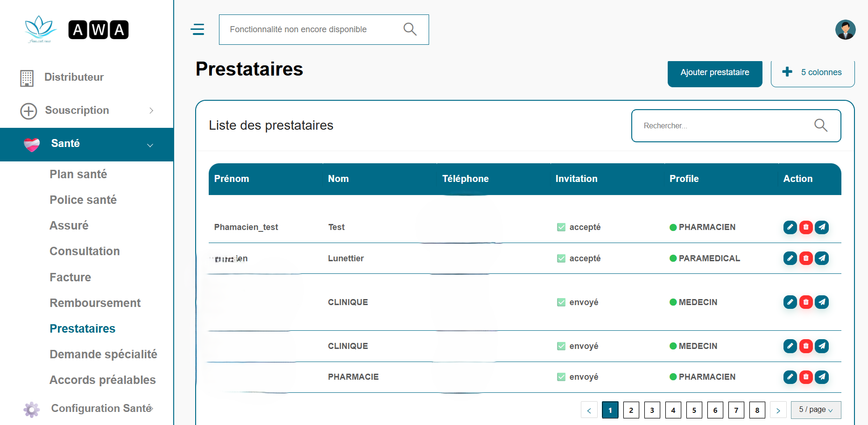The image size is (868, 425).
Task: Select the Distributeur menu entry
Action: click(x=74, y=77)
